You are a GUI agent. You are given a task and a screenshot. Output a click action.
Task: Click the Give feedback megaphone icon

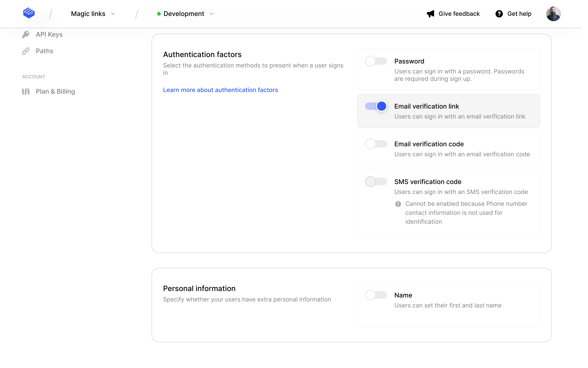click(x=430, y=14)
